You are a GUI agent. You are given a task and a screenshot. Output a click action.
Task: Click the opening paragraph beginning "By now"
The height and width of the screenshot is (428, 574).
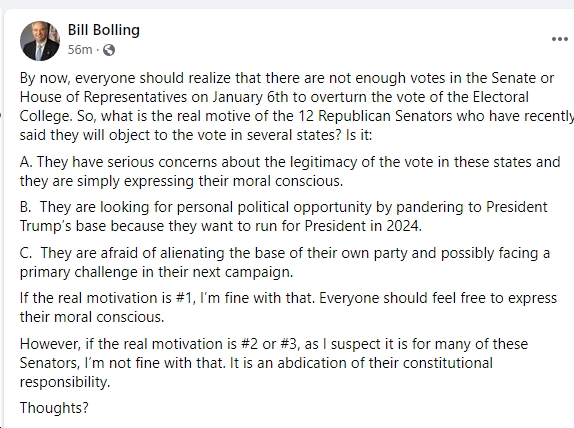click(x=297, y=106)
